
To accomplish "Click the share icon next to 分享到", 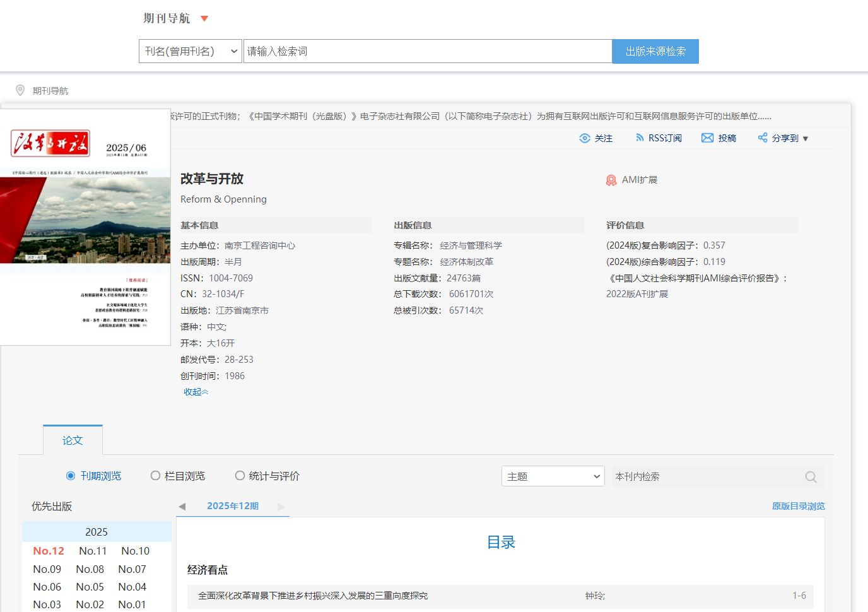I will click(763, 138).
